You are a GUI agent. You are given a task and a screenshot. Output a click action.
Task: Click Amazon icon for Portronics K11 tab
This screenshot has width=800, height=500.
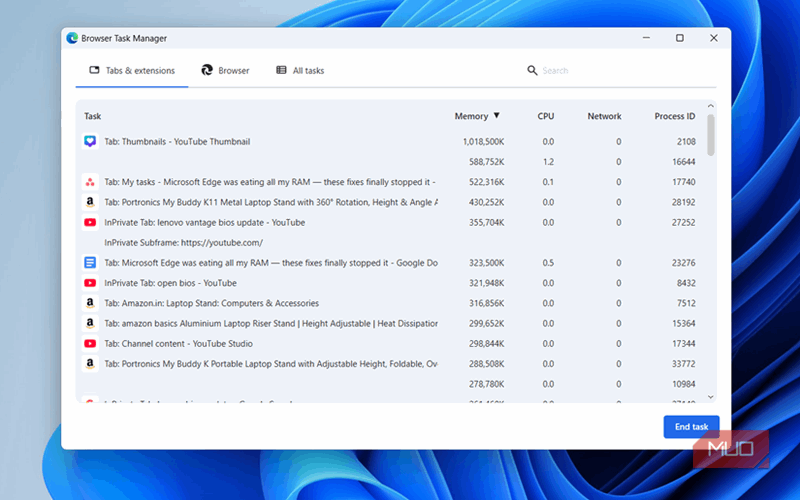tap(90, 202)
